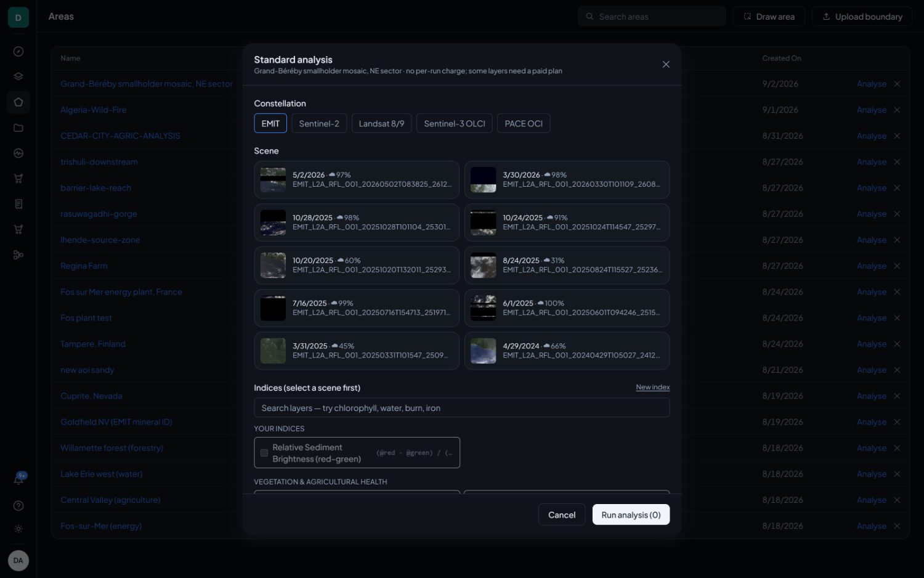
Task: Click the Run analysis (0) button
Action: 631,515
